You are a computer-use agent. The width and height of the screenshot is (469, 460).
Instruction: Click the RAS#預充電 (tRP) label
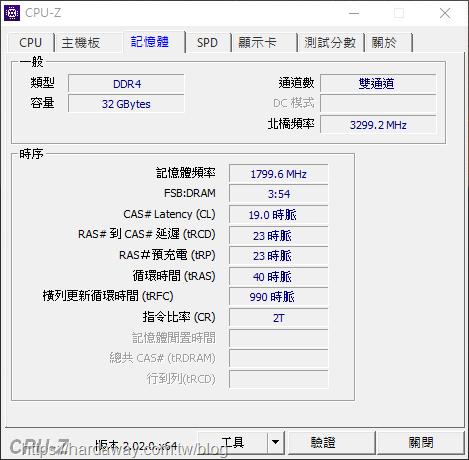click(167, 255)
